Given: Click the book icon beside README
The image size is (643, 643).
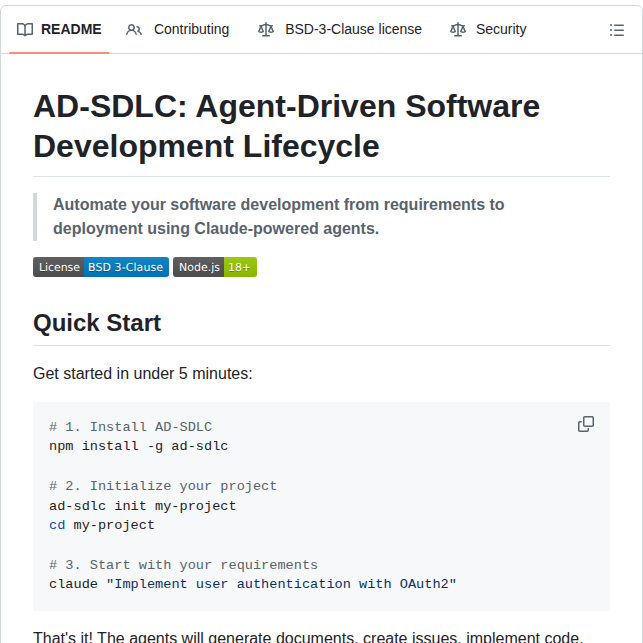Looking at the screenshot, I should [25, 30].
